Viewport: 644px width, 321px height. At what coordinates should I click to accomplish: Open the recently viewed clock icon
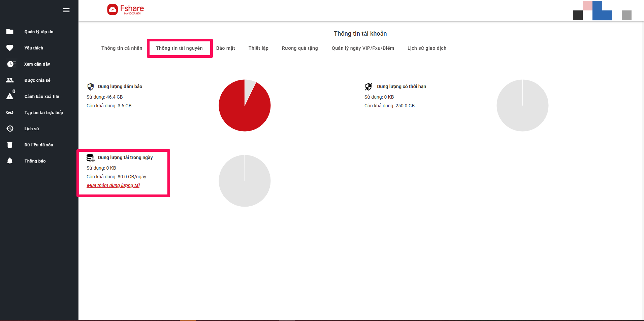pyautogui.click(x=11, y=64)
